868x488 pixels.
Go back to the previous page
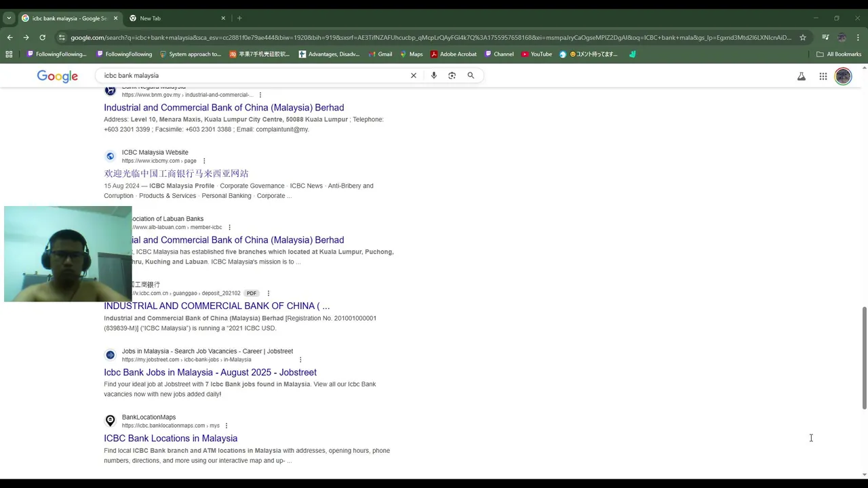9,37
